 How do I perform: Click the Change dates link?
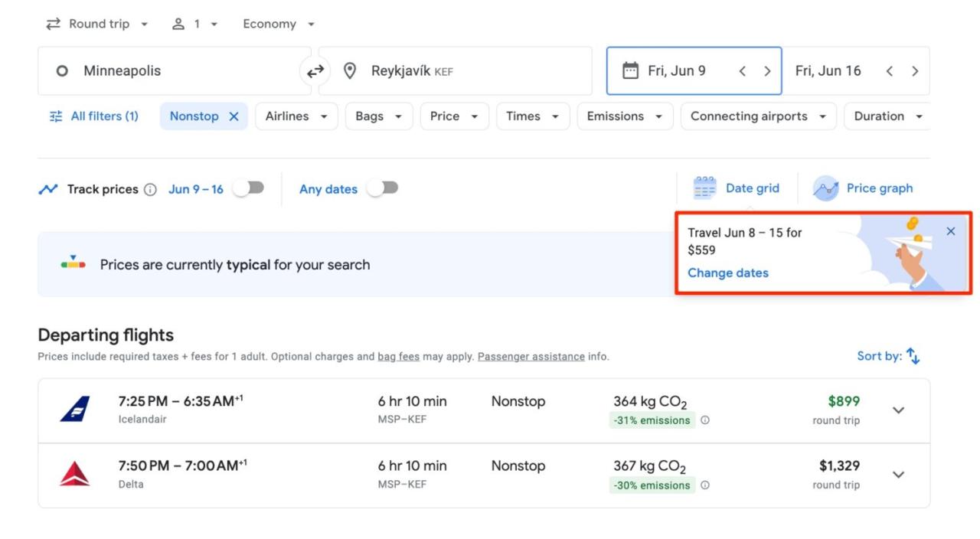727,273
